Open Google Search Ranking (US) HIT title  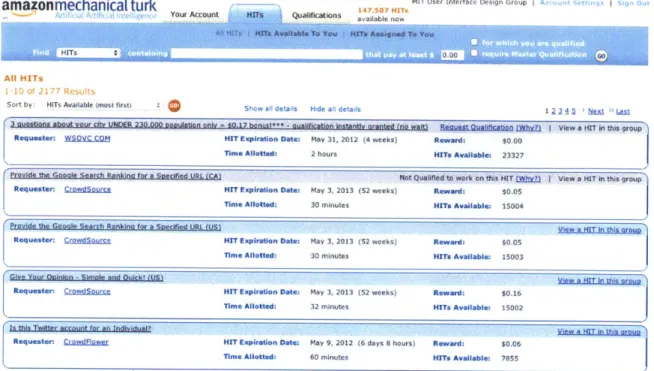116,227
